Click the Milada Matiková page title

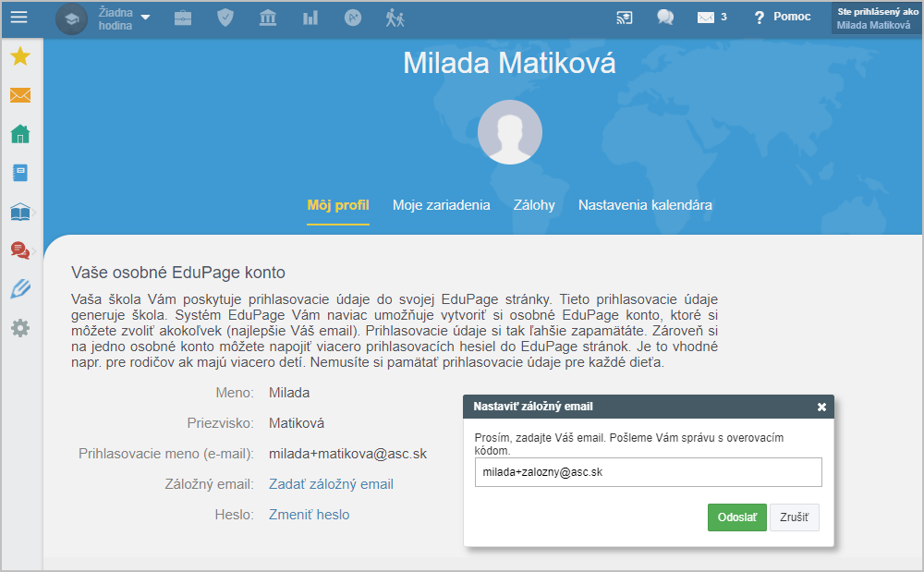tap(510, 63)
